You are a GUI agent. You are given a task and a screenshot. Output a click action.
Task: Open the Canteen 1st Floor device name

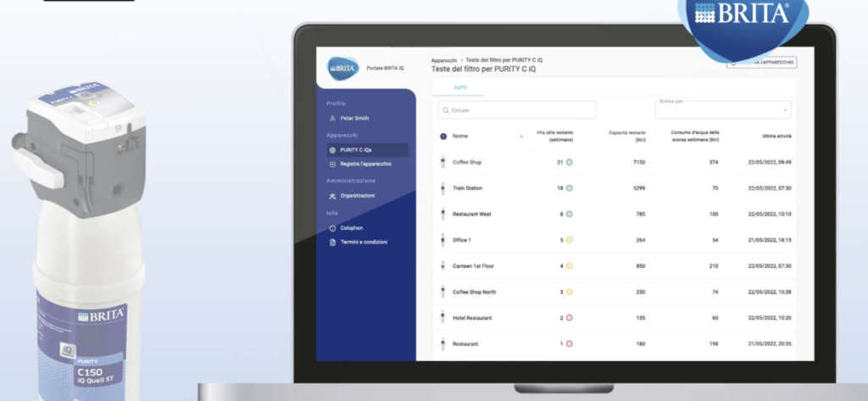pos(473,266)
